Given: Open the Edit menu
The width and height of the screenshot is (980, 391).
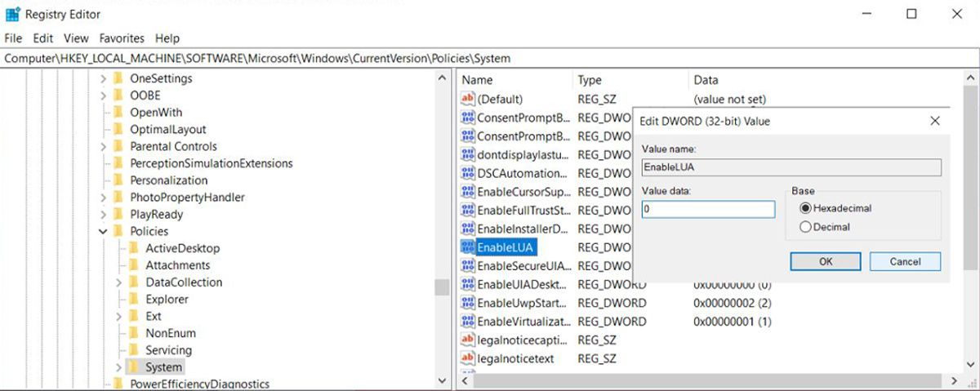Looking at the screenshot, I should coord(42,38).
